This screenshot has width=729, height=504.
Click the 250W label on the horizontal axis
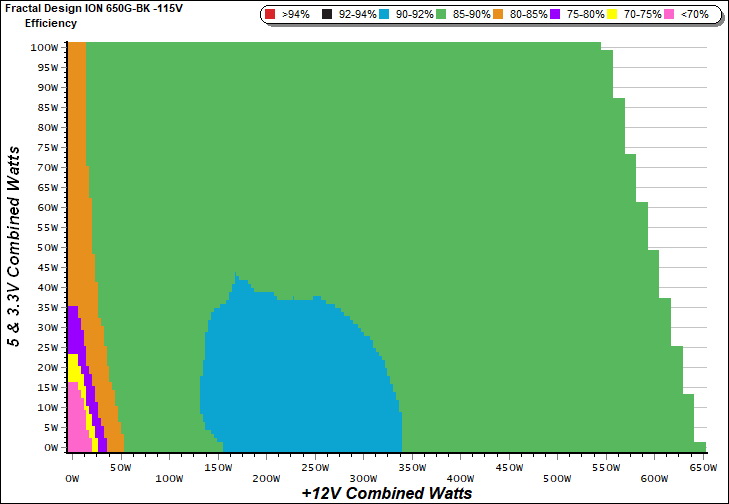(x=313, y=466)
